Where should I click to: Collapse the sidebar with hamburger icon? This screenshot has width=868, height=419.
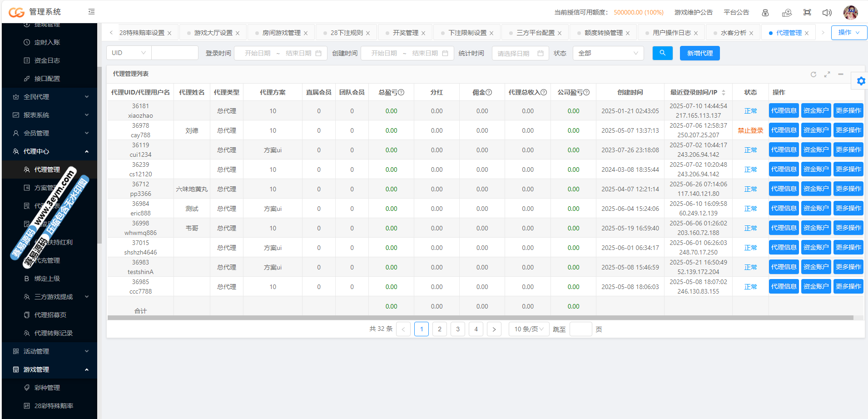[91, 12]
